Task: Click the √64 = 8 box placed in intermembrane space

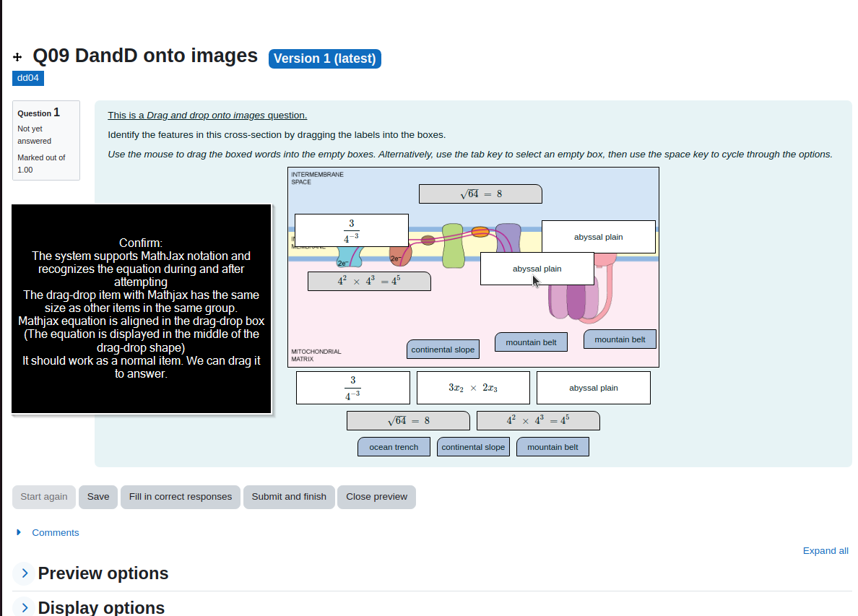Action: point(480,194)
